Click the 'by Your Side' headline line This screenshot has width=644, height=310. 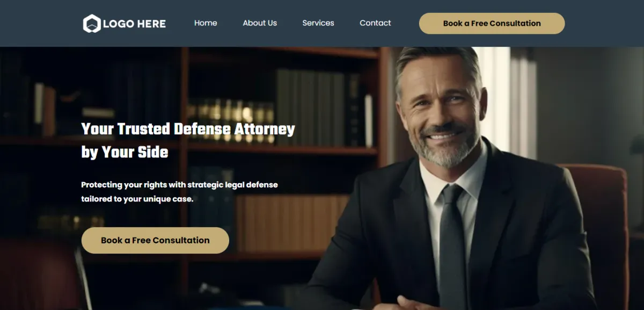coord(125,152)
